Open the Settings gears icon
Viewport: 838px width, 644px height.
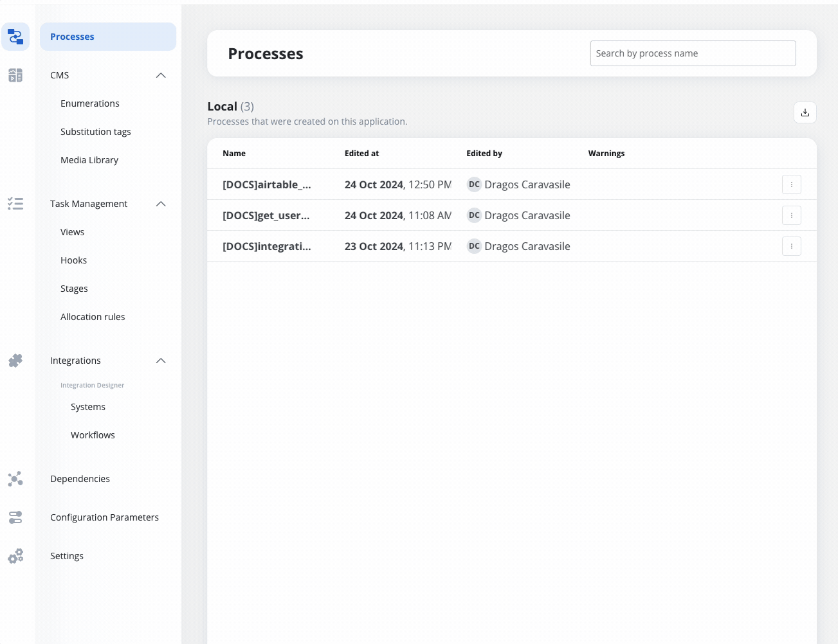pyautogui.click(x=15, y=556)
